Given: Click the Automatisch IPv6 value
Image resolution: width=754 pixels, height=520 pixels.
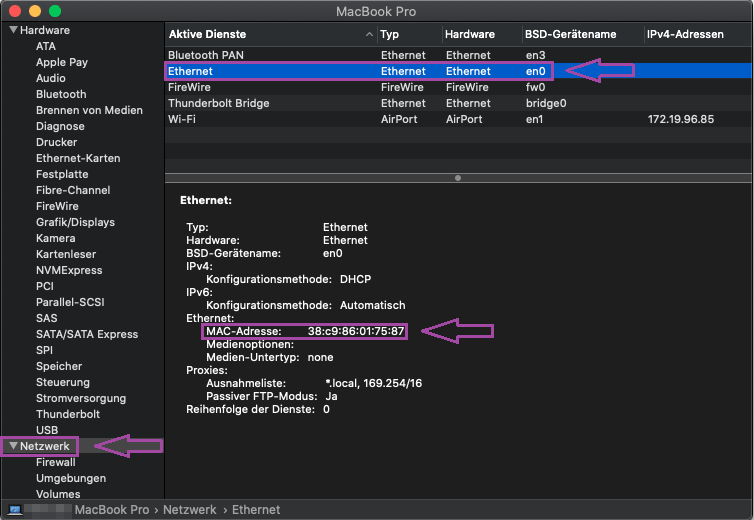Looking at the screenshot, I should pos(373,305).
